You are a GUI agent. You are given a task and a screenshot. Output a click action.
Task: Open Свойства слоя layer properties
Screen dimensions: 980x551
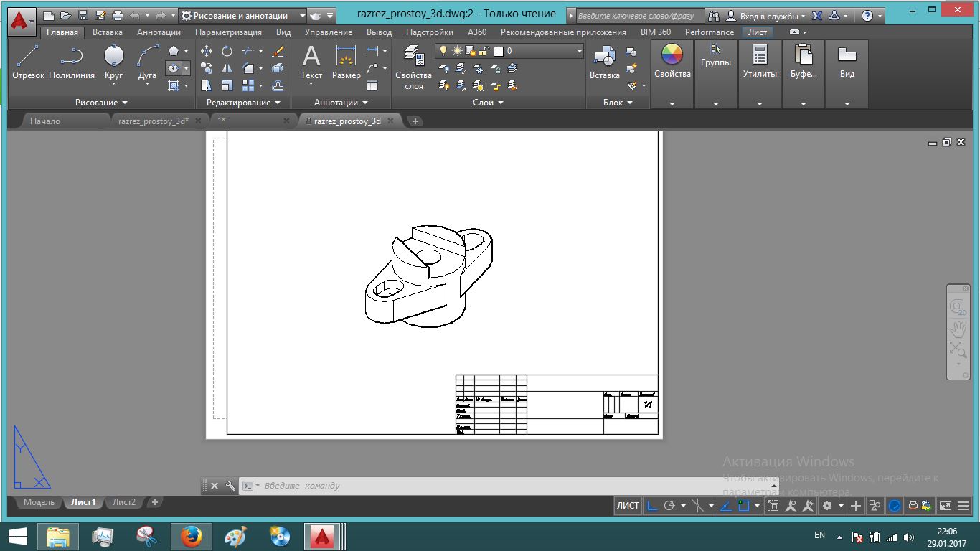point(413,67)
